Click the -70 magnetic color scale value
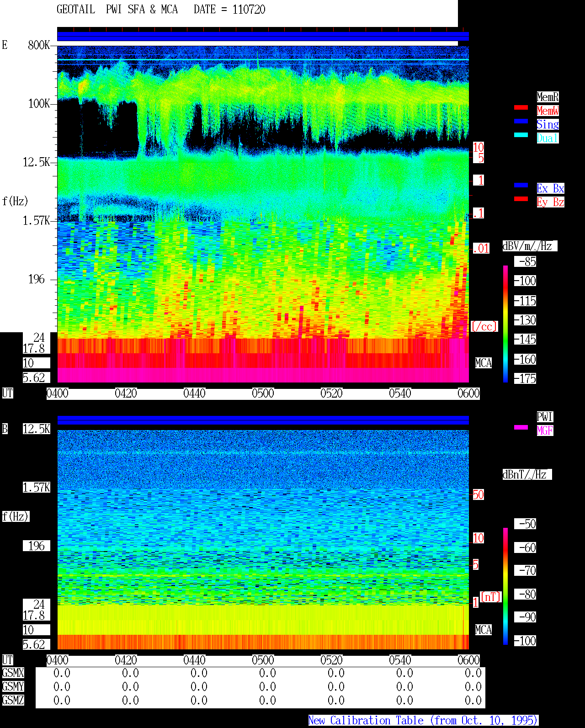 point(526,570)
